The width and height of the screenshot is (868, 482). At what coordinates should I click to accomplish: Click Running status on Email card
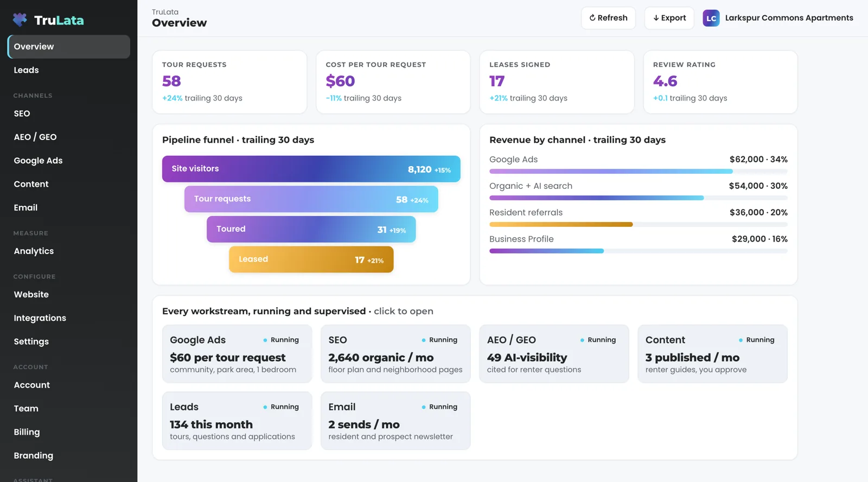(x=439, y=407)
